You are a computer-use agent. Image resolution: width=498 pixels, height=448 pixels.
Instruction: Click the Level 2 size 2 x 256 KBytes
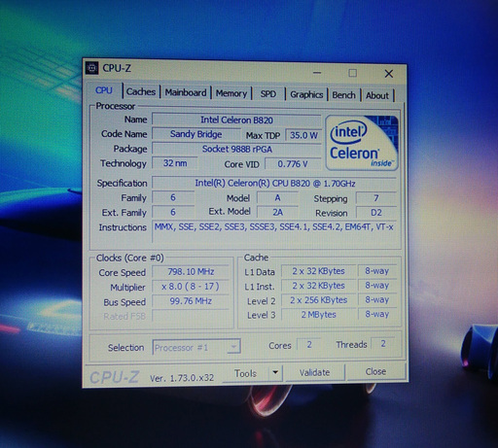click(319, 300)
